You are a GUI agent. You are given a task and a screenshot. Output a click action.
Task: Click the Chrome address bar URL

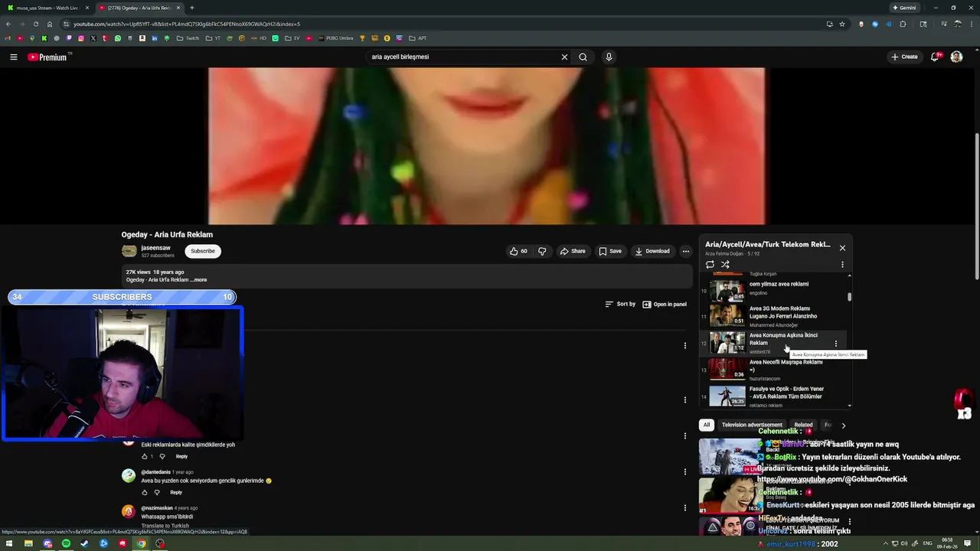(187, 24)
